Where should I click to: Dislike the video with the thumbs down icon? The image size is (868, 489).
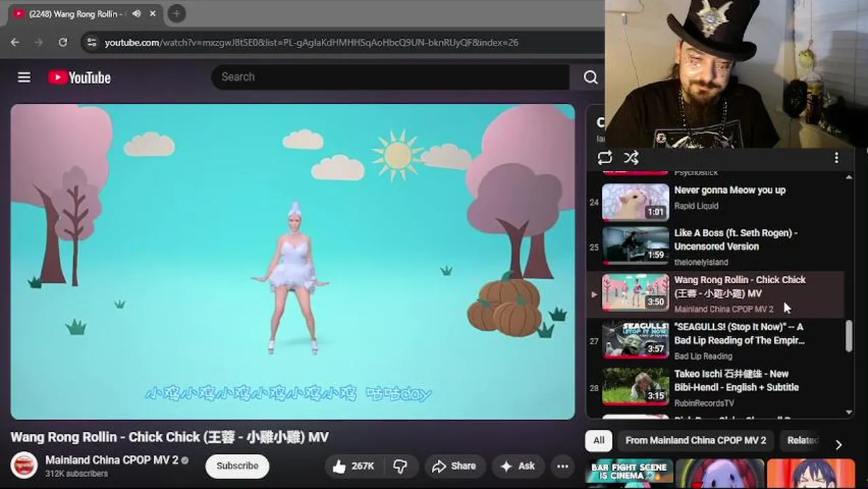coord(401,466)
